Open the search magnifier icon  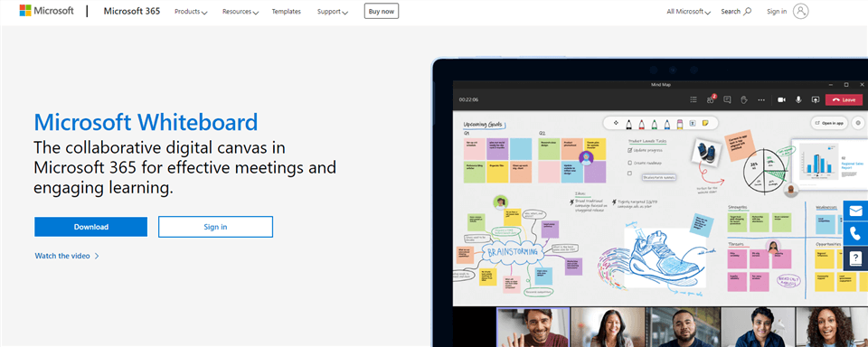click(x=748, y=11)
